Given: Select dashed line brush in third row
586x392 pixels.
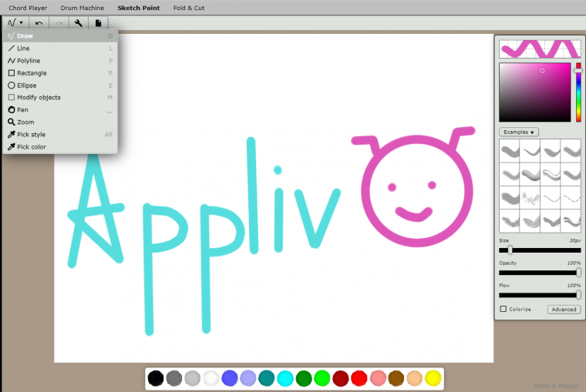Looking at the screenshot, I should point(571,198).
